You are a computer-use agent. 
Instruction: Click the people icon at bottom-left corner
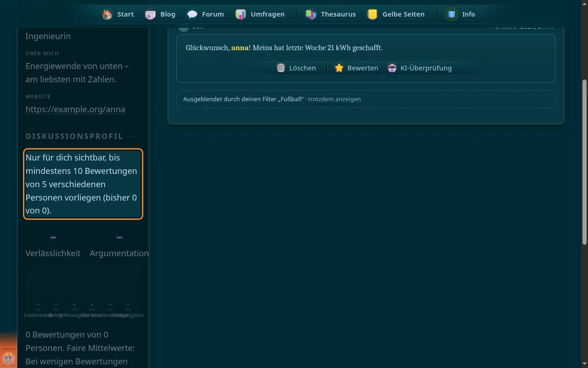(x=8, y=357)
